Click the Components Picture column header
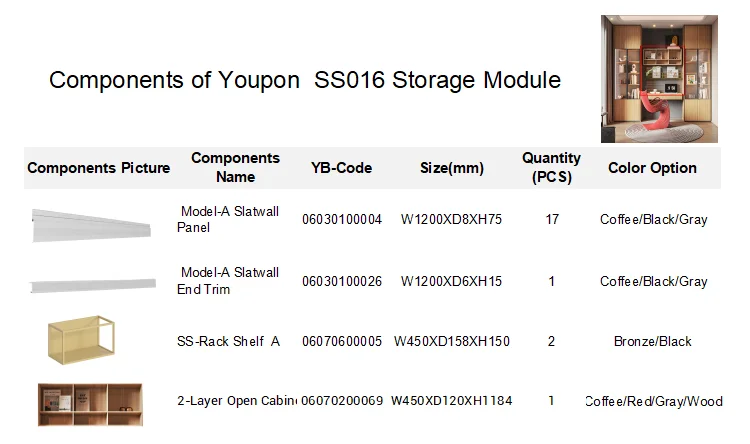 point(98,168)
